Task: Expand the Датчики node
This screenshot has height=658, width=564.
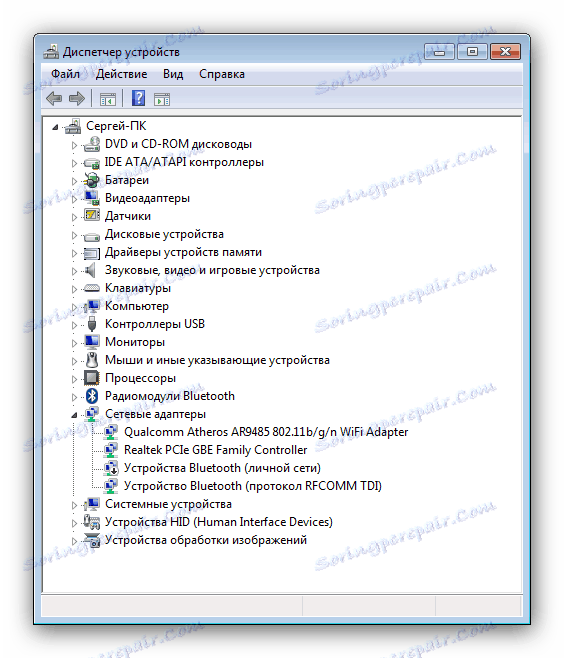Action: (74, 217)
